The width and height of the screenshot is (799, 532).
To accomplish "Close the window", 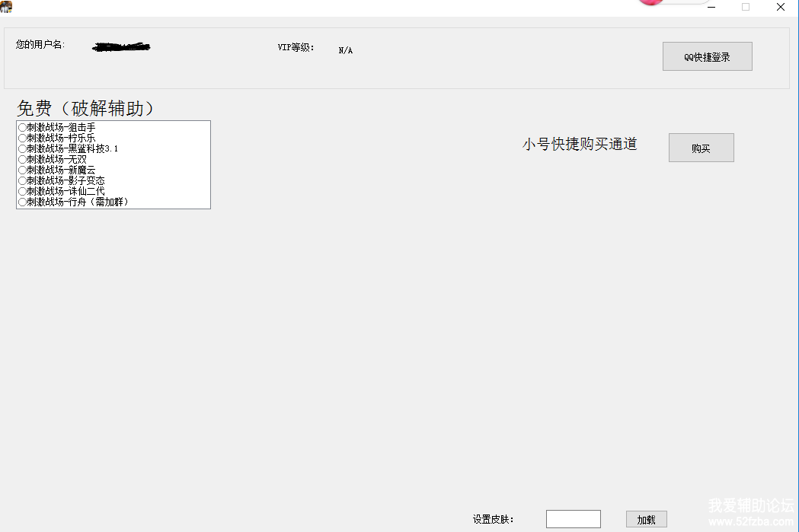I will coord(780,7).
